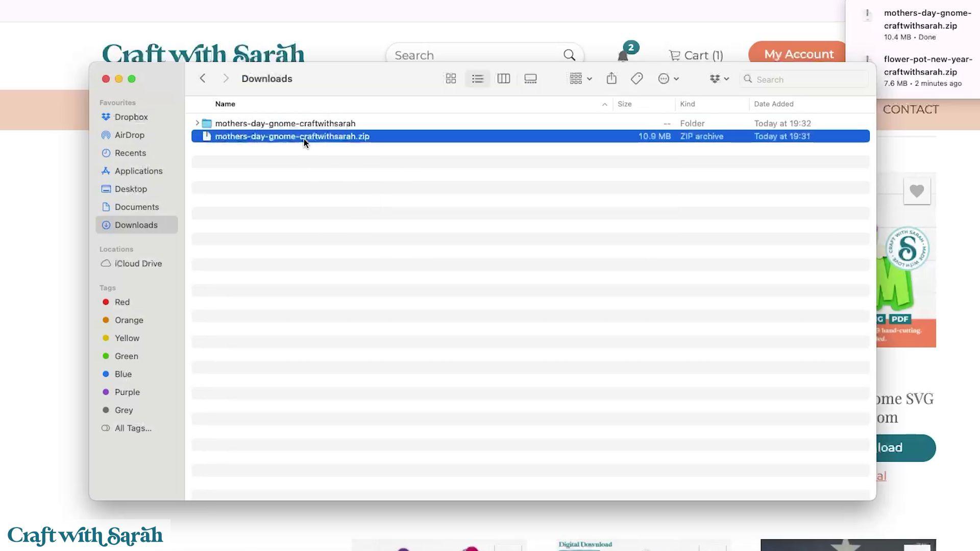
Task: Click the Craft with Sarah site logo
Action: 203,53
